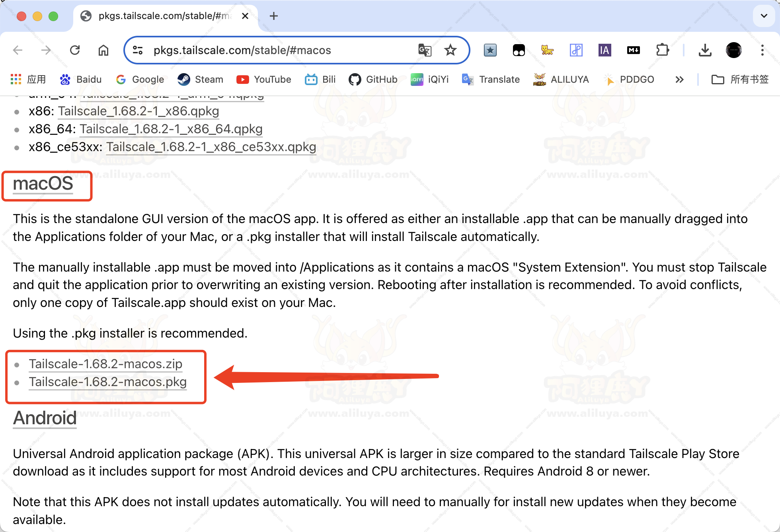The width and height of the screenshot is (780, 532).
Task: Open the ALILUYA bookmark
Action: (561, 80)
